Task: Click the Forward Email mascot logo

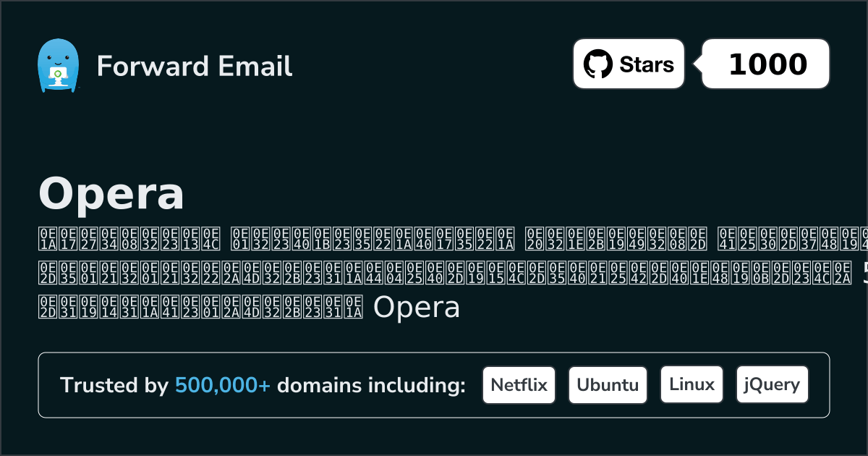Action: (59, 64)
